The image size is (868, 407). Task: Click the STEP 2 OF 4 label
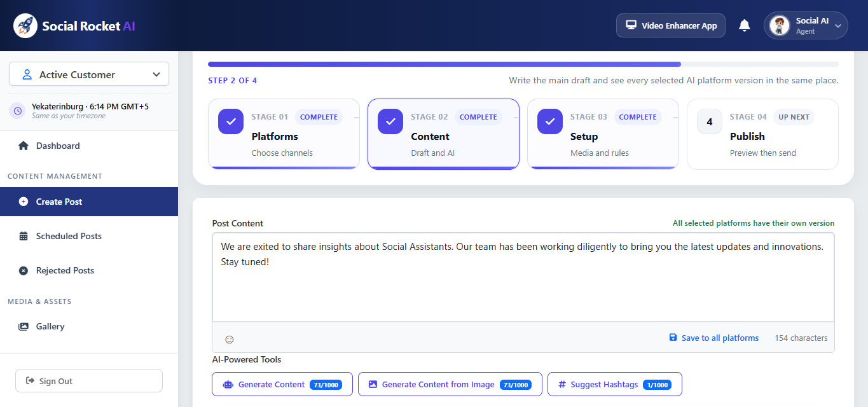click(x=233, y=81)
